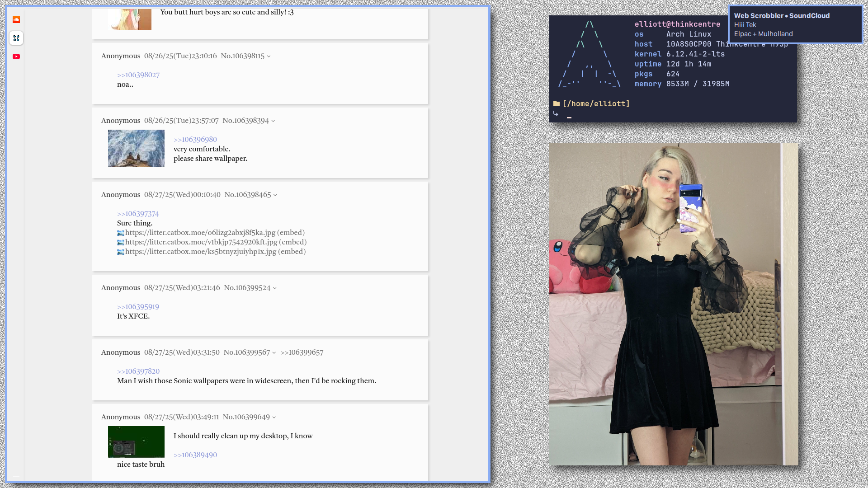Viewport: 868px width, 488px height.
Task: Follow quote link >>106396980
Action: (195, 140)
